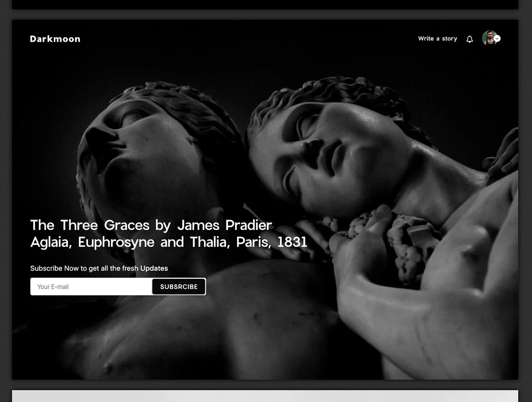Select the Three Graces headline text

(x=169, y=233)
